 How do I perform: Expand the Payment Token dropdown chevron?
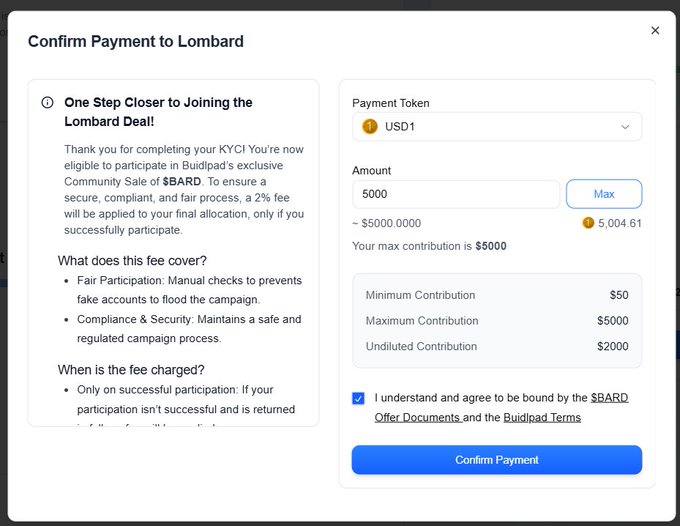point(625,127)
